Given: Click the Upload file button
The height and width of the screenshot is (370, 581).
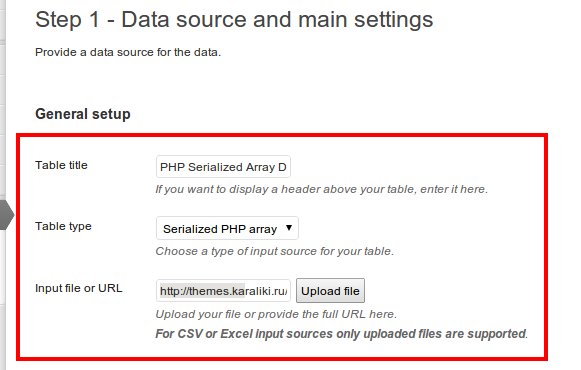Looking at the screenshot, I should (330, 291).
